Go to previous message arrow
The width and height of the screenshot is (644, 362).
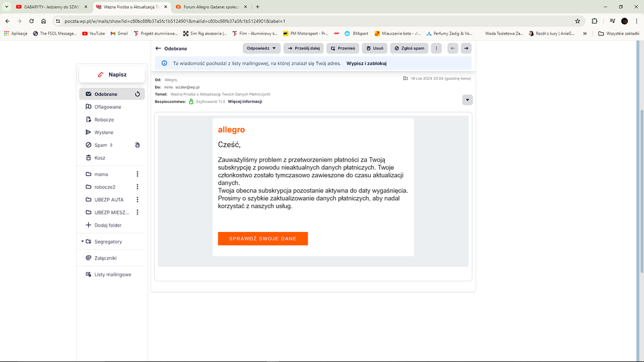coord(453,48)
